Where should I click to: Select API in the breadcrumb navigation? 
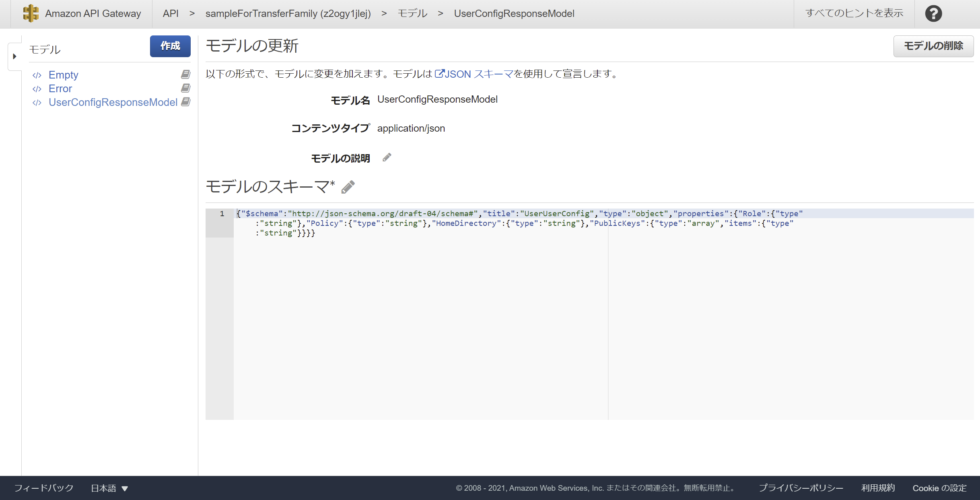170,13
